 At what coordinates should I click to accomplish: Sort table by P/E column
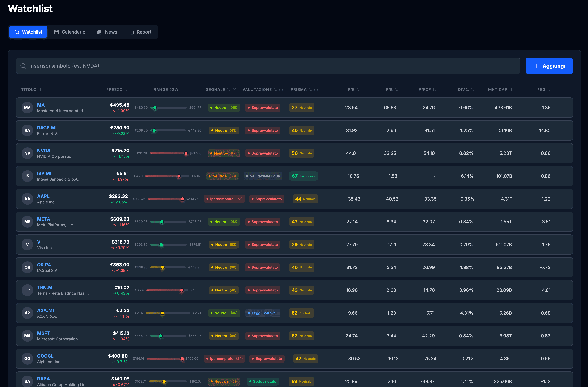[x=354, y=89]
